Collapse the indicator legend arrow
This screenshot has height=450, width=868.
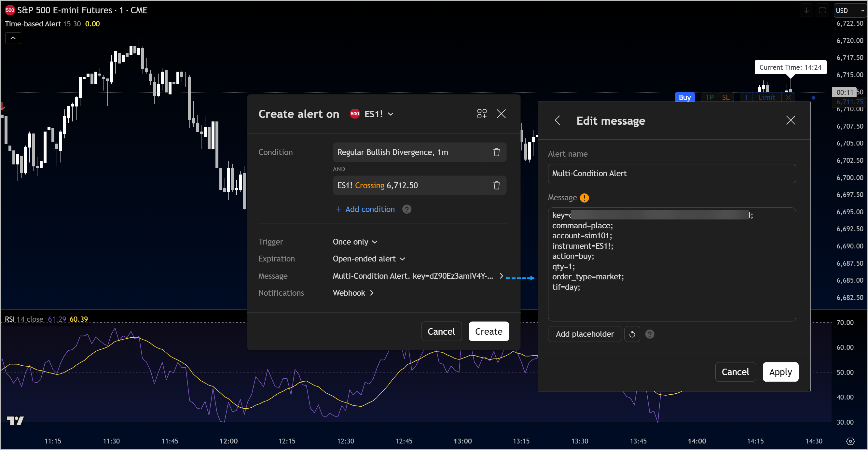click(13, 38)
